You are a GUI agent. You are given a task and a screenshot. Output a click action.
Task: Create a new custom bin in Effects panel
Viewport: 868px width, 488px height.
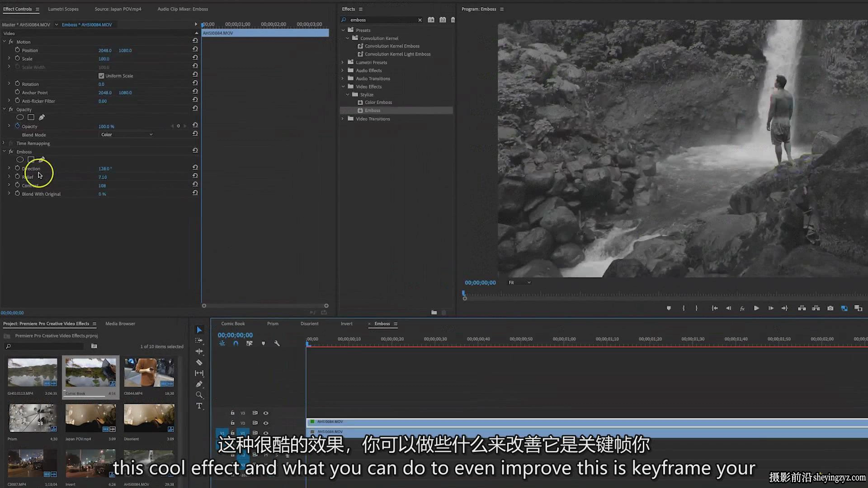click(x=434, y=312)
